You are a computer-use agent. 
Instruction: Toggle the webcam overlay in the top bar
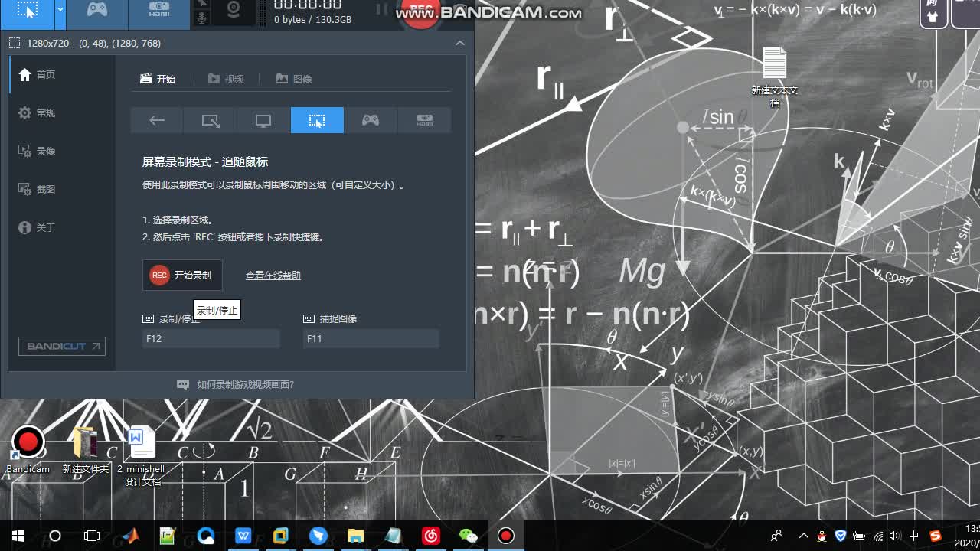pyautogui.click(x=234, y=10)
